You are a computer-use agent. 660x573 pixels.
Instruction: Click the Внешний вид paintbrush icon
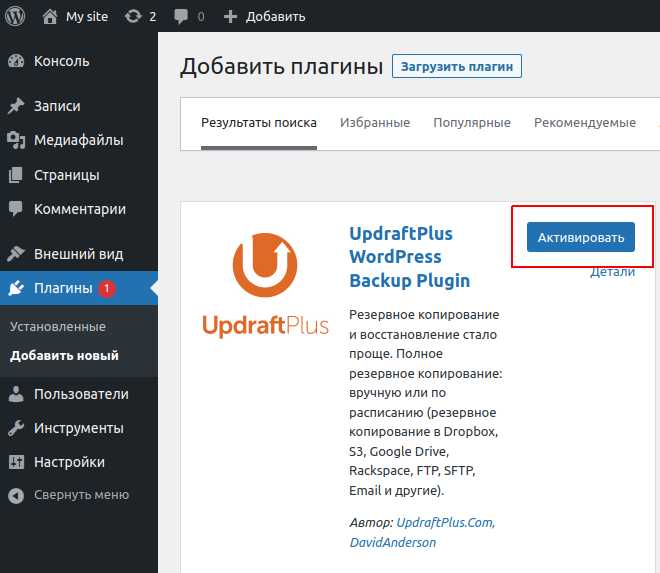[x=16, y=254]
